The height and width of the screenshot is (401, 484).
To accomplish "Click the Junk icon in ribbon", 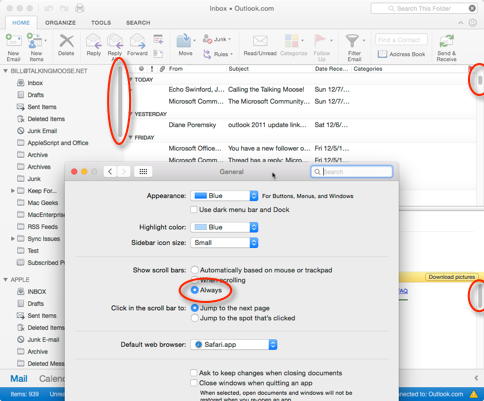I will click(x=207, y=39).
